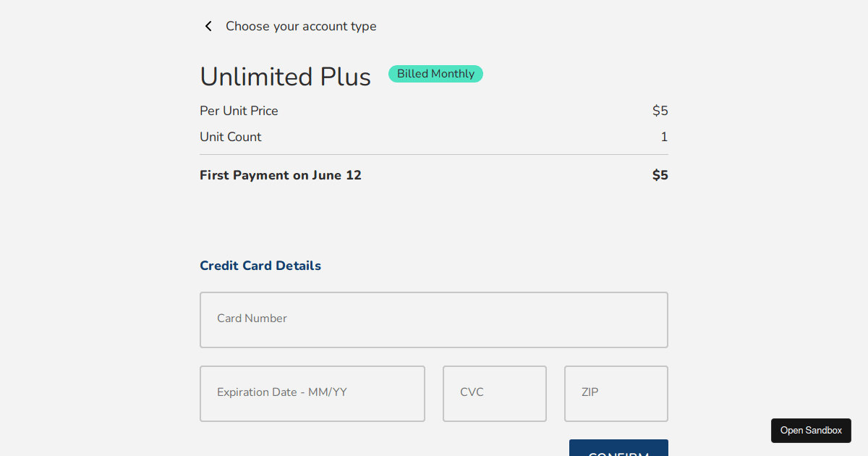This screenshot has height=456, width=868.
Task: Go back to Choose your account type
Action: coord(301,26)
